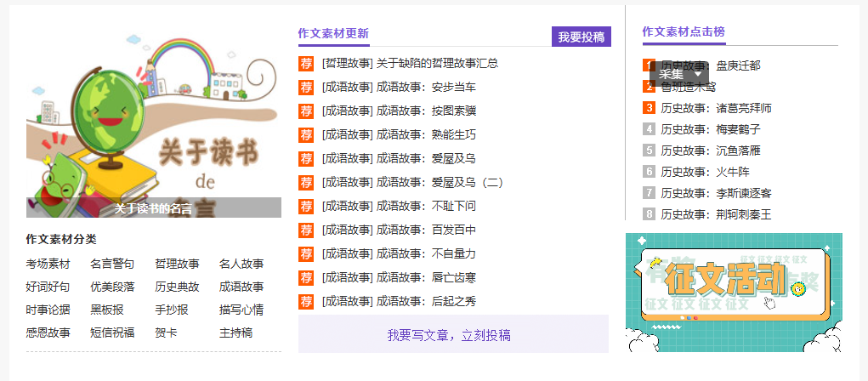The width and height of the screenshot is (868, 381).
Task: Open the 贺卡 category
Action: (x=166, y=333)
